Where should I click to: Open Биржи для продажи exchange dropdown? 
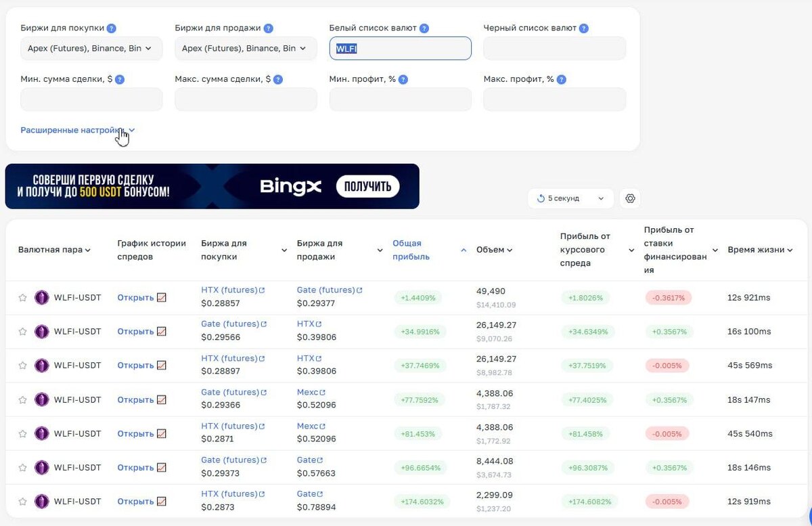(246, 49)
